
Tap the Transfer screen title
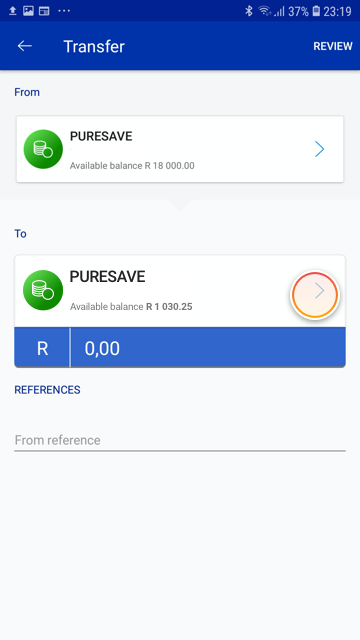pos(94,46)
